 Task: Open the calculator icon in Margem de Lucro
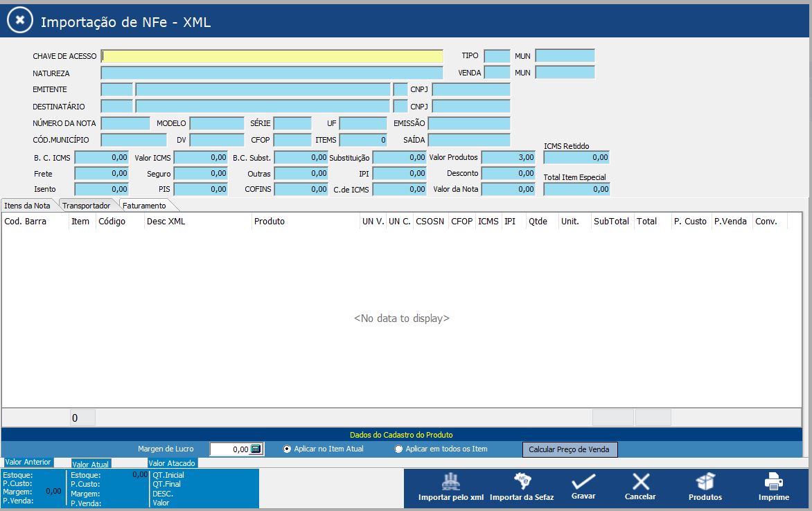tap(256, 449)
